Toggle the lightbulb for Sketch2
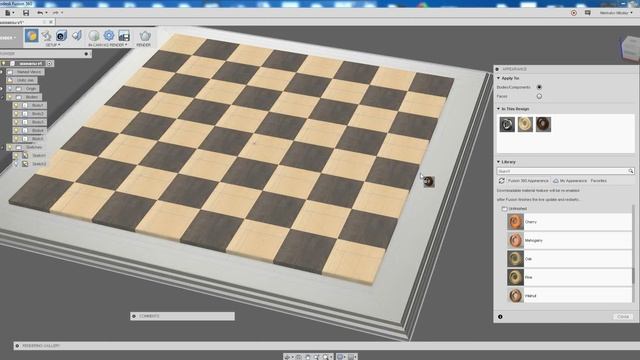The height and width of the screenshot is (360, 640). point(16,164)
